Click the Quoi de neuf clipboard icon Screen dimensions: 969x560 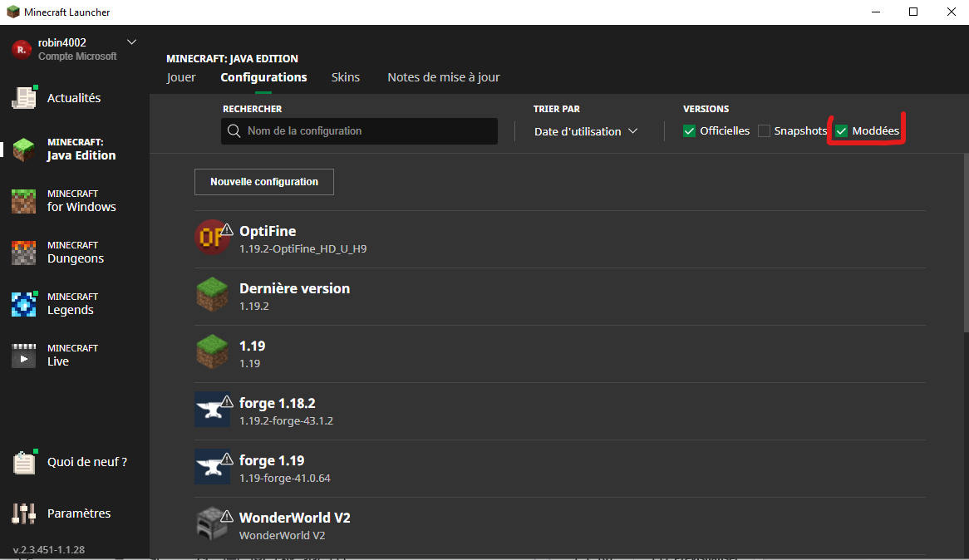coord(24,462)
